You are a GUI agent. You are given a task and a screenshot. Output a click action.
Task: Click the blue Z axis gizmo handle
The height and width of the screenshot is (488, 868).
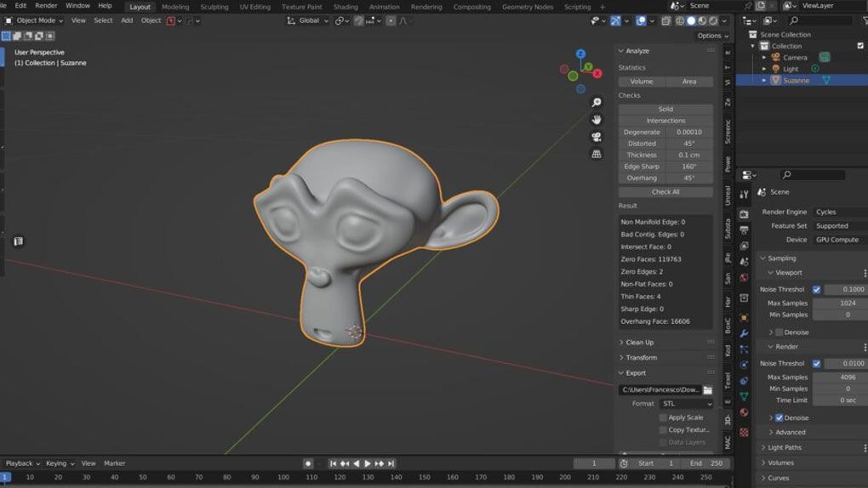pyautogui.click(x=580, y=54)
